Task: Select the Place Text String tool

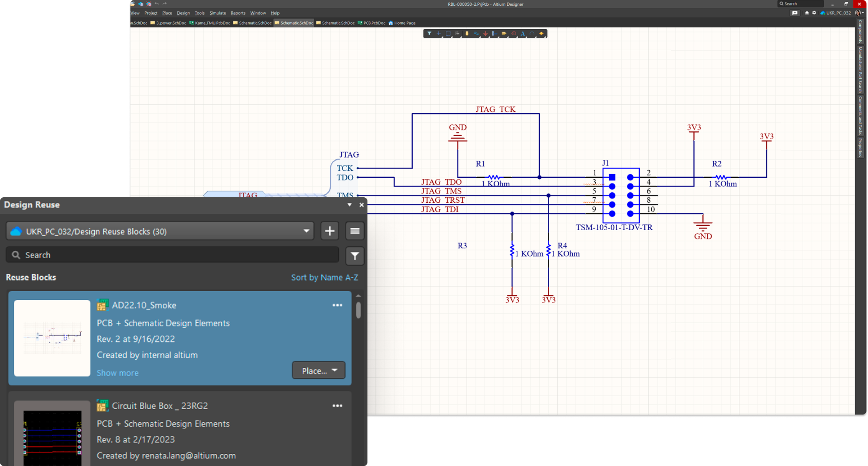Action: pos(523,33)
